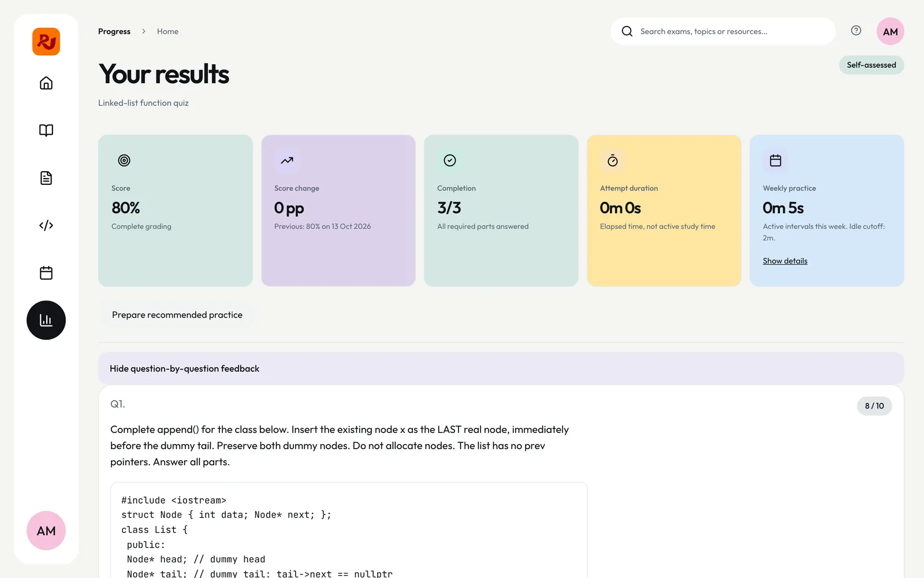Click 'Elapsed time, not active study time' text
This screenshot has width=924, height=578.
657,227
